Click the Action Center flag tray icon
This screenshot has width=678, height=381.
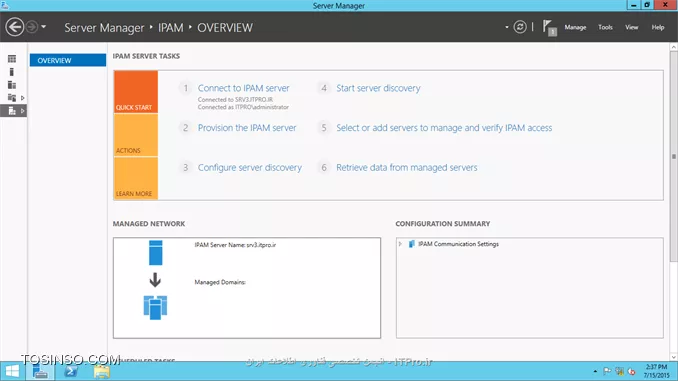pyautogui.click(x=607, y=371)
